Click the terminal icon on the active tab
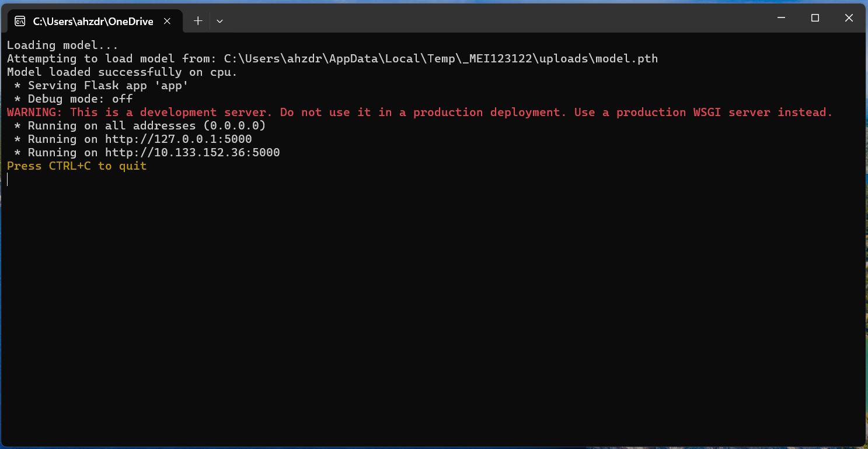868x449 pixels. tap(21, 20)
